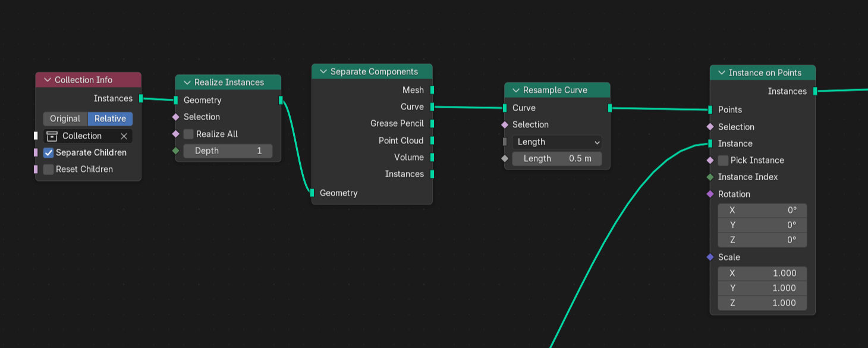Collapse the Instance on Points node

point(722,73)
